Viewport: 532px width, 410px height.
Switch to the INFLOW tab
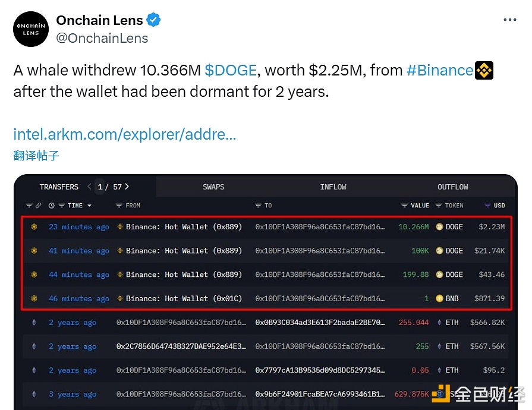coord(333,187)
